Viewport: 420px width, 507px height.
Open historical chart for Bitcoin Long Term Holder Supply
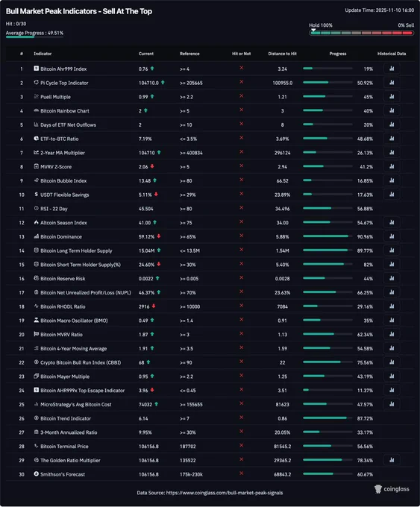tap(392, 251)
